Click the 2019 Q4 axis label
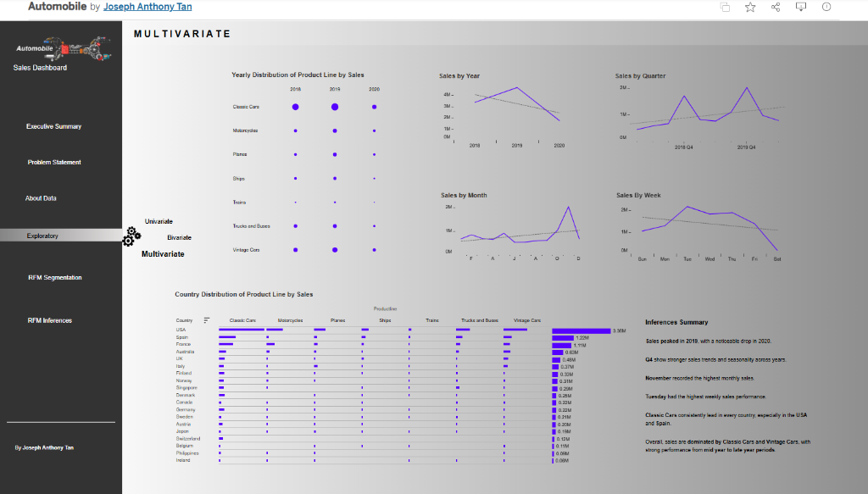This screenshot has height=494, width=868. coord(746,147)
